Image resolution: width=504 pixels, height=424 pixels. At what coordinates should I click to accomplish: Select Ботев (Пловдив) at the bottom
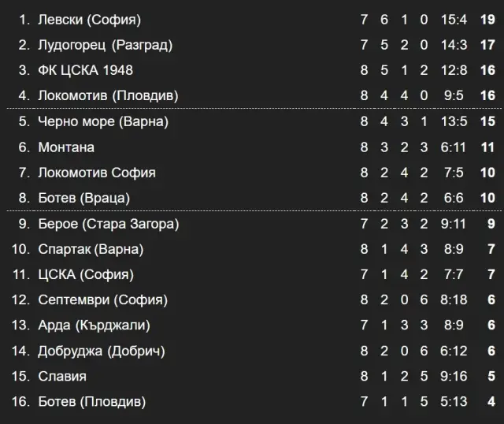(x=91, y=402)
